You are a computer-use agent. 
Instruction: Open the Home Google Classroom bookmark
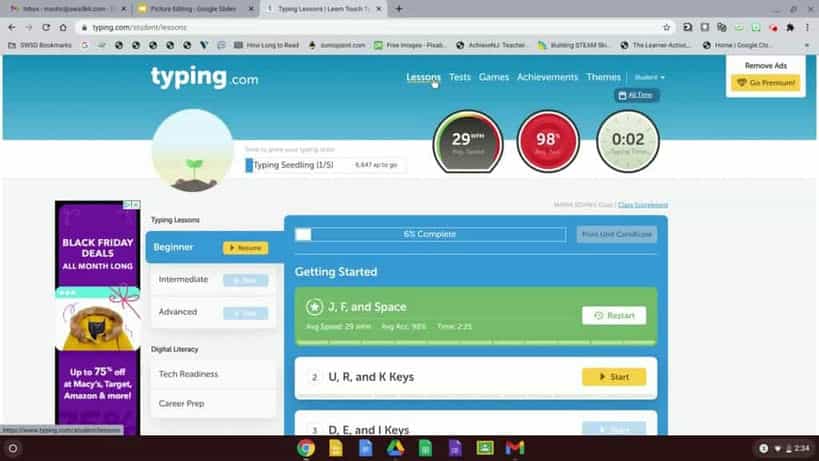pos(738,45)
